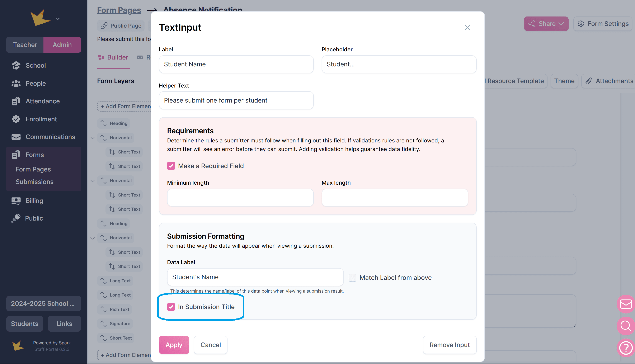Click the Enrollment checkmark badge icon
This screenshot has height=364, width=635.
pos(16,119)
